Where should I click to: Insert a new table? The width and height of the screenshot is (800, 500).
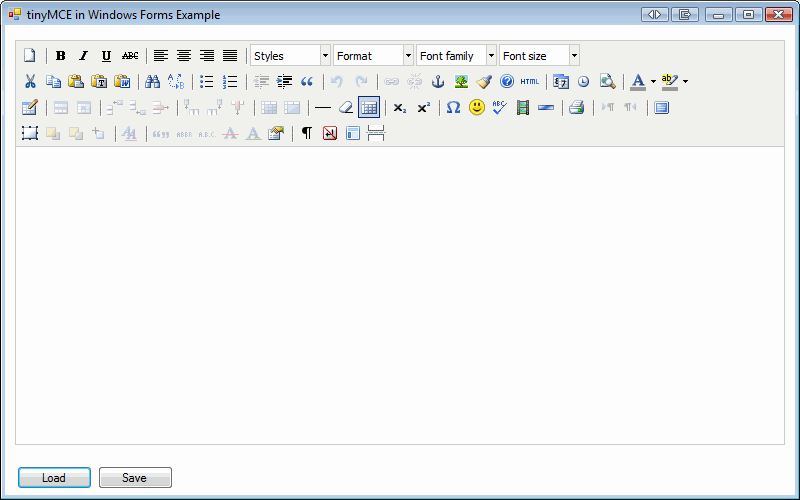click(30, 107)
